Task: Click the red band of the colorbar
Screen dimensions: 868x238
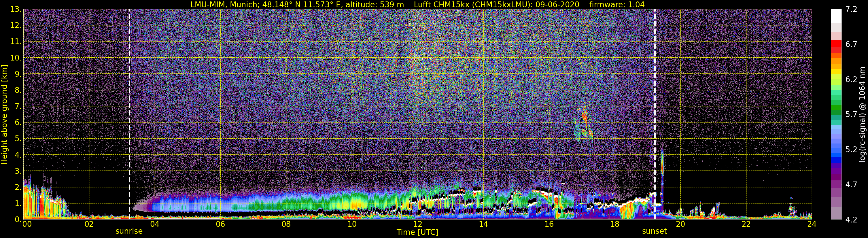Action: tap(836, 47)
